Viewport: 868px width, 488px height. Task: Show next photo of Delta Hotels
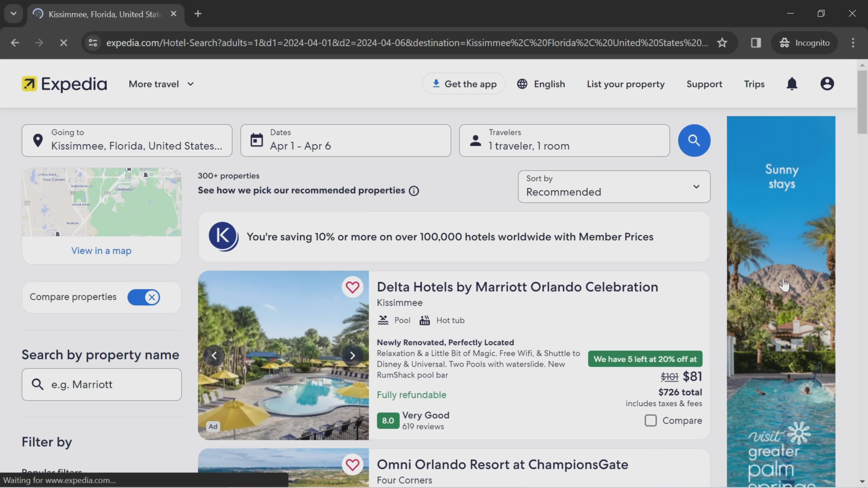pos(352,356)
